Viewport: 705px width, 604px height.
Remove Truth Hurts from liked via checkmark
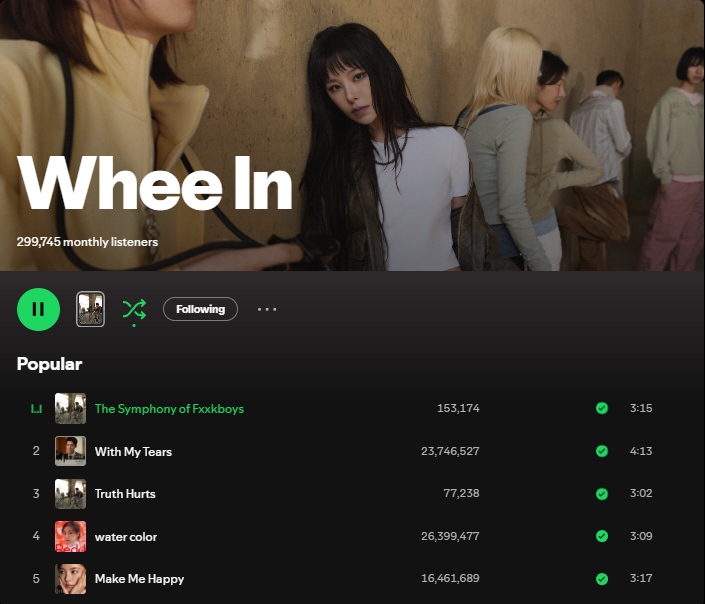coord(602,493)
